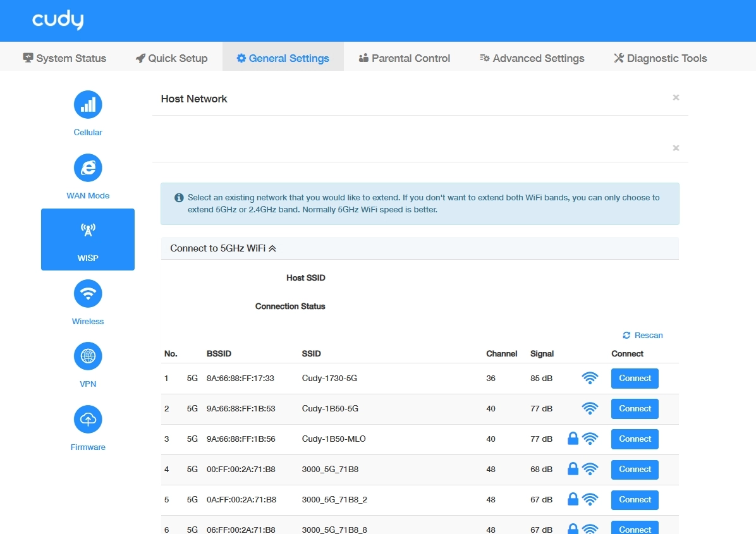
Task: Click the WiFi signal icon for 3000_5G_71B8_2
Action: click(590, 499)
